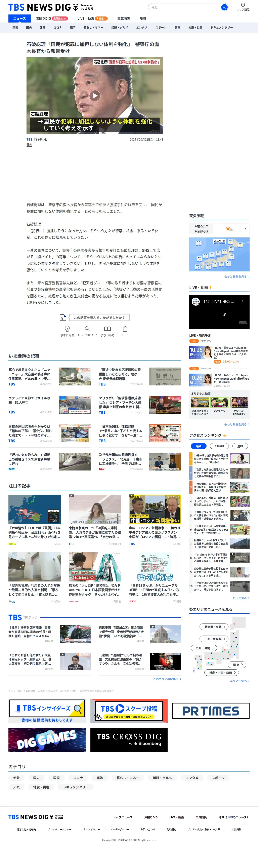Click the 参考になる lightbulb icon
The width and height of the screenshot is (258, 868).
click(67, 329)
